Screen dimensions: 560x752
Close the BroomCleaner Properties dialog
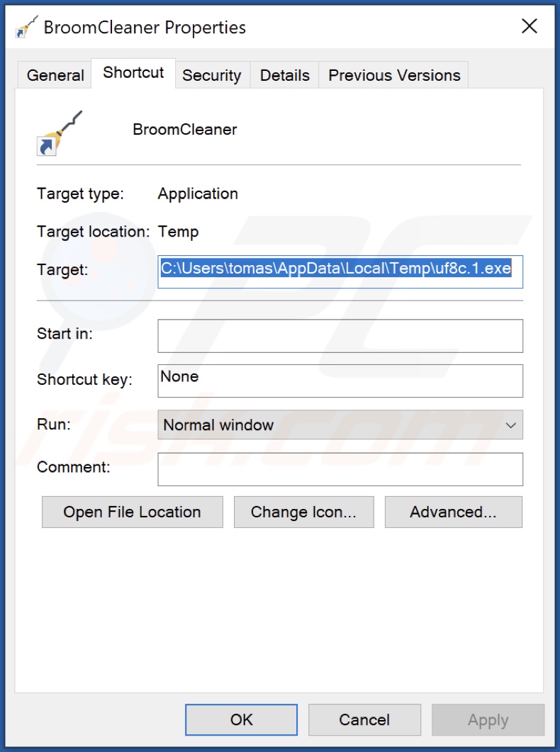coord(529,28)
